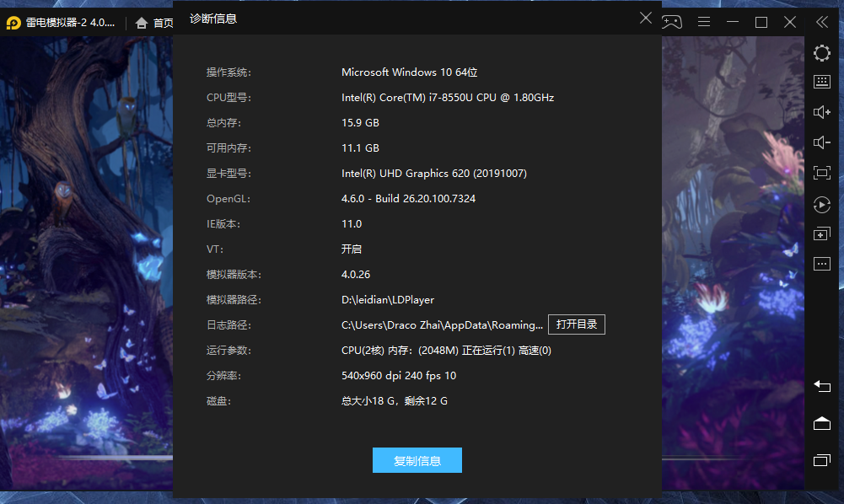The height and width of the screenshot is (504, 844).
Task: Open multi-instance manager icon
Action: pyautogui.click(x=821, y=234)
